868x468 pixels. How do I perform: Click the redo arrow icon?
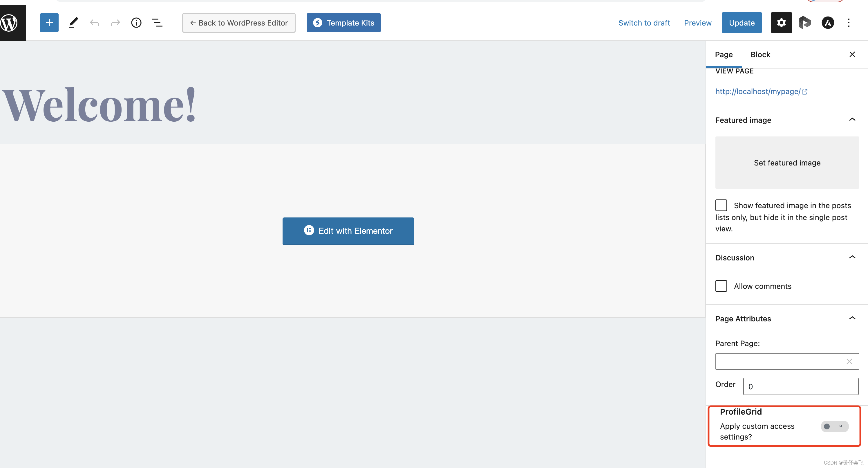click(x=115, y=23)
